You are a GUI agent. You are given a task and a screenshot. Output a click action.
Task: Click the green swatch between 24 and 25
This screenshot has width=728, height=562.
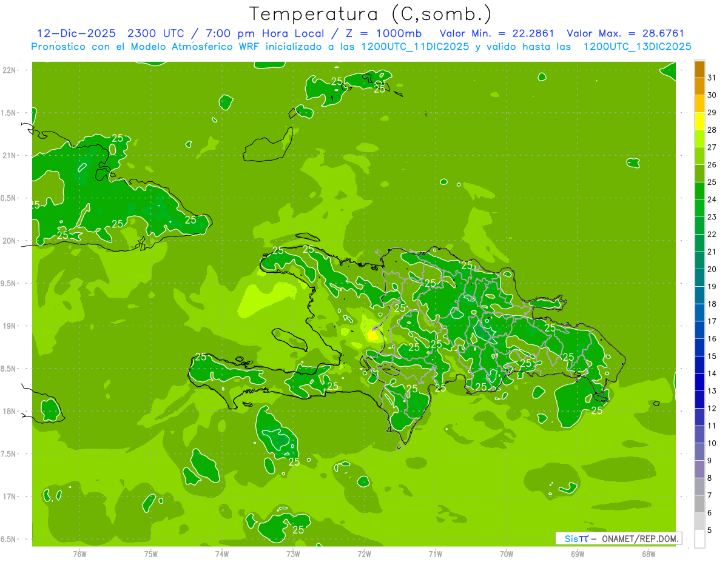[699, 191]
